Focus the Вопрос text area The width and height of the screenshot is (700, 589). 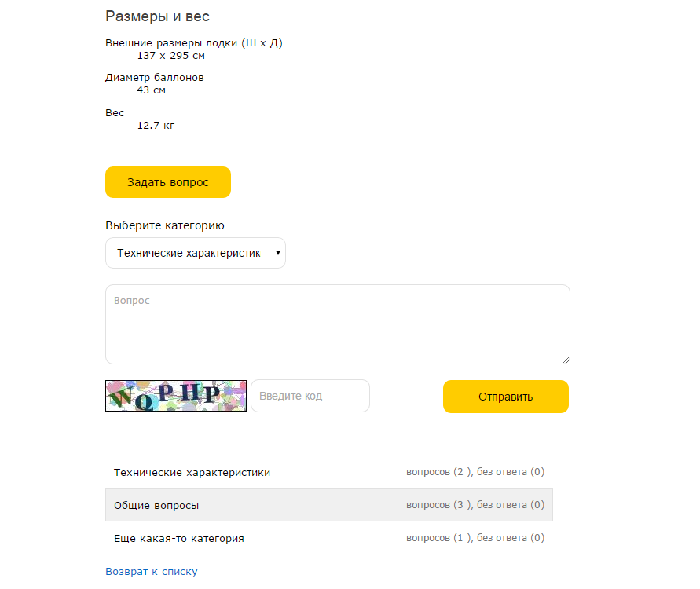(x=337, y=324)
